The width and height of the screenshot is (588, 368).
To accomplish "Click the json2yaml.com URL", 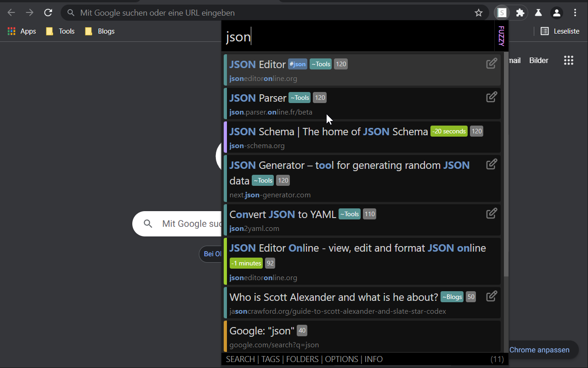I will point(254,229).
